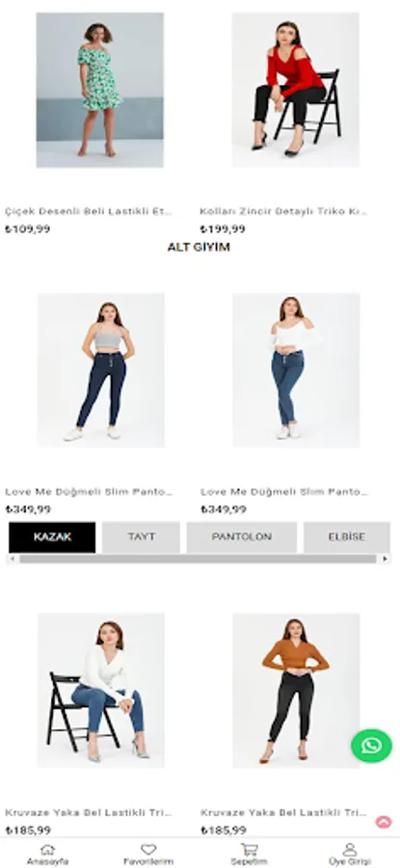Switch to the TAYT tab
This screenshot has height=868, width=400.
tap(141, 537)
